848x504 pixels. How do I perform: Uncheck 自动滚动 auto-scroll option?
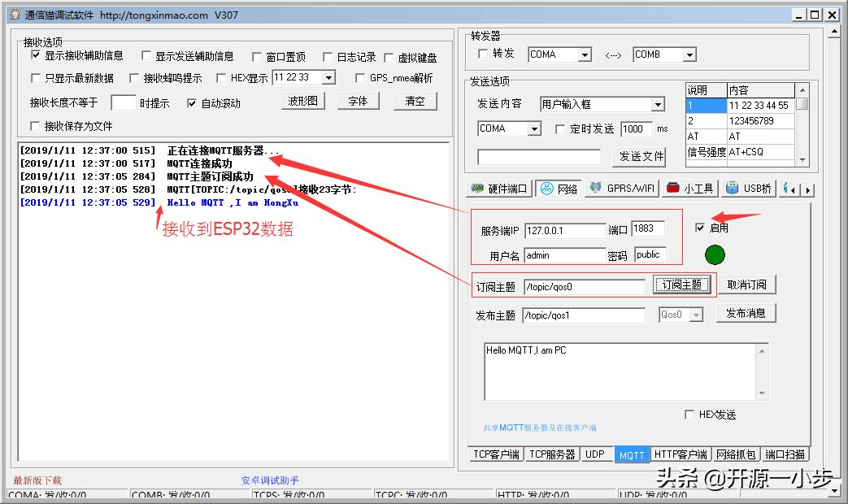click(193, 100)
